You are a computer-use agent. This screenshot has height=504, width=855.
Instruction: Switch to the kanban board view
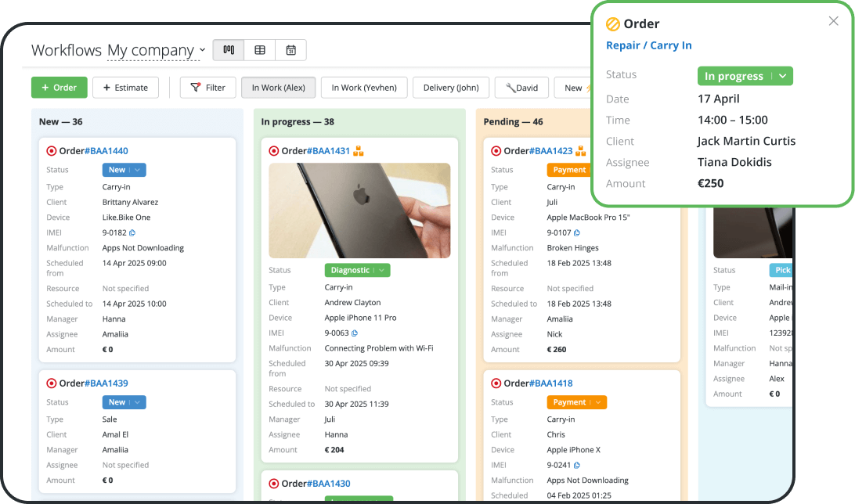pos(228,49)
